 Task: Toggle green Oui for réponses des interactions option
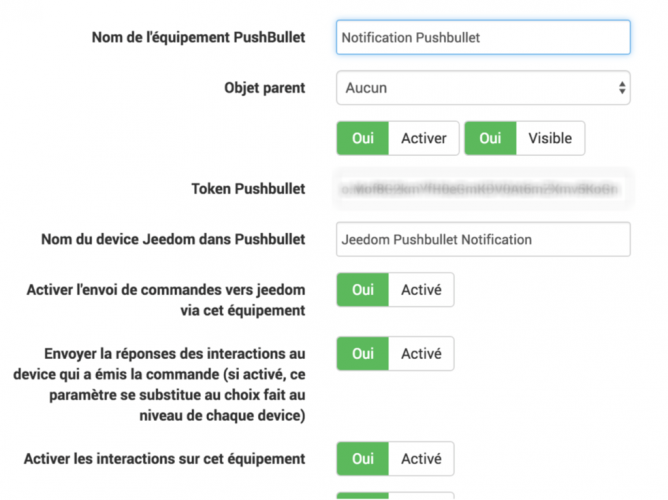(363, 353)
